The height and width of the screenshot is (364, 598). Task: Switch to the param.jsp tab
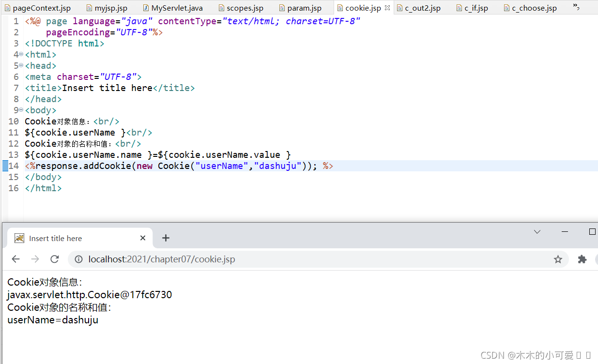click(x=303, y=8)
